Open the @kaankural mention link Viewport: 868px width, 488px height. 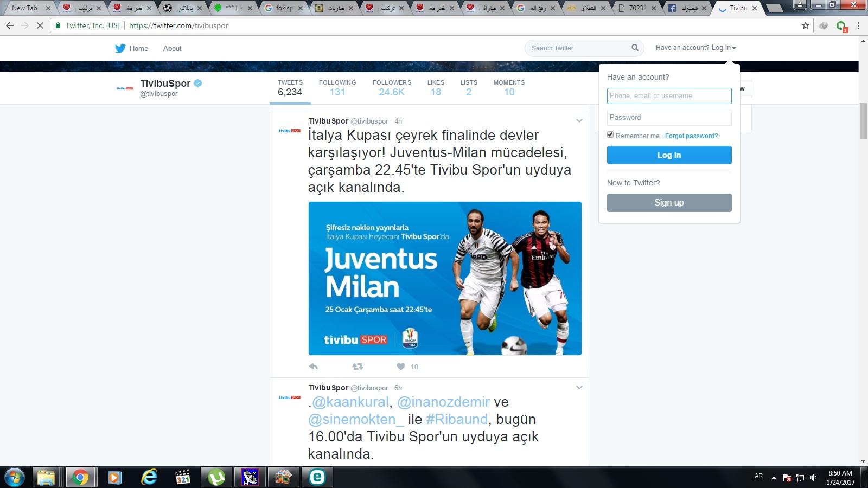point(350,402)
